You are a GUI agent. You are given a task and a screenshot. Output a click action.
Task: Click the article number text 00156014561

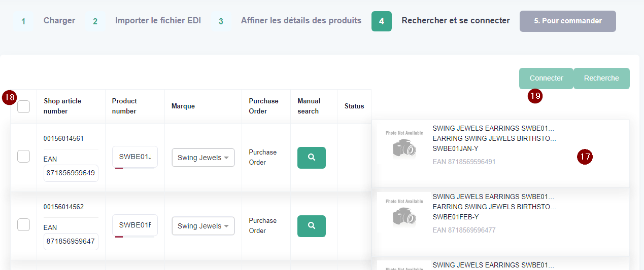click(x=64, y=139)
